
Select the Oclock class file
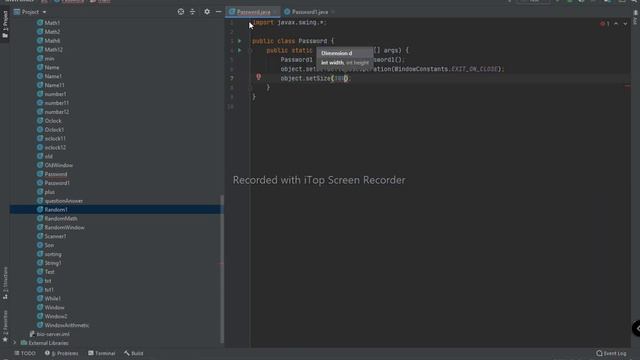[x=49, y=121]
